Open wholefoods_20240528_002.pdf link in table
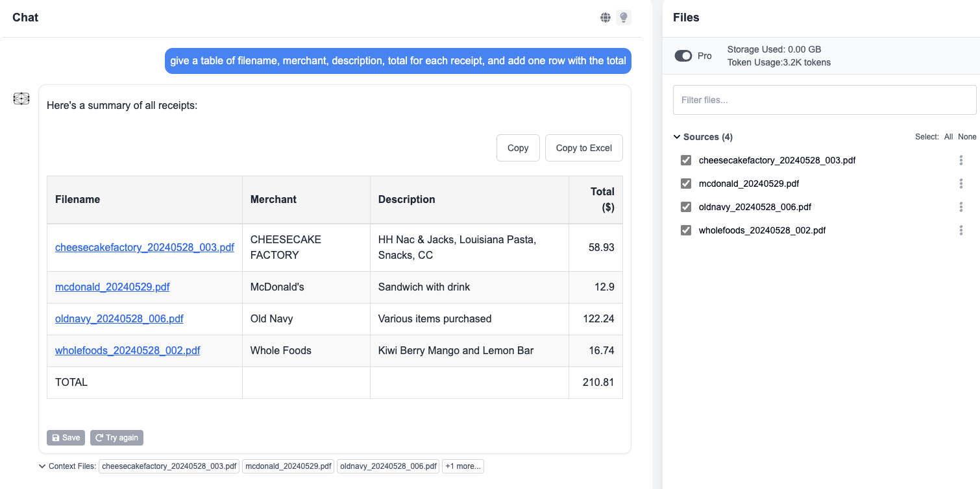This screenshot has width=980, height=489. click(x=128, y=350)
